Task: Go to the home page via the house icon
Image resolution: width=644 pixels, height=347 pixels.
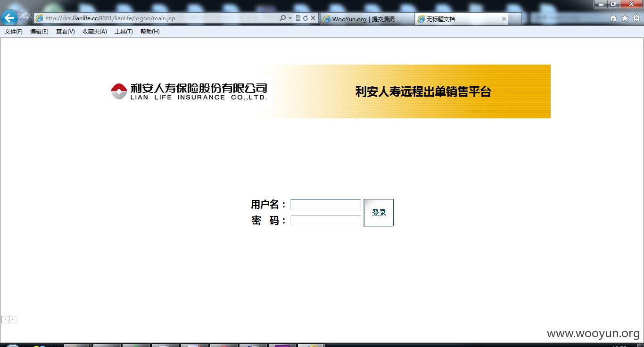Action: pyautogui.click(x=613, y=18)
